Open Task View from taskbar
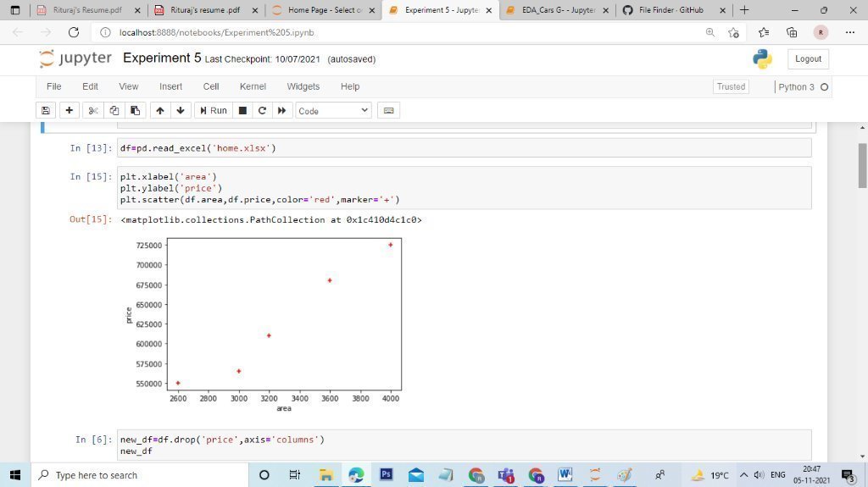This screenshot has height=487, width=868. (x=294, y=475)
